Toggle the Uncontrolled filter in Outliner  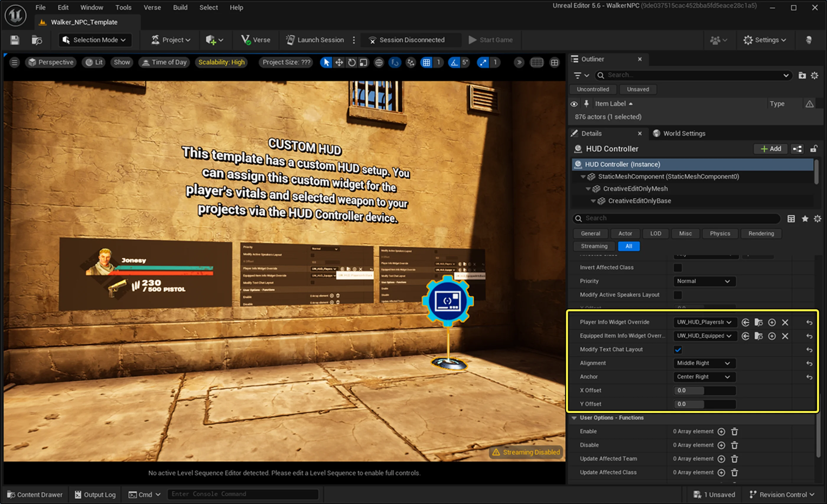coord(593,89)
